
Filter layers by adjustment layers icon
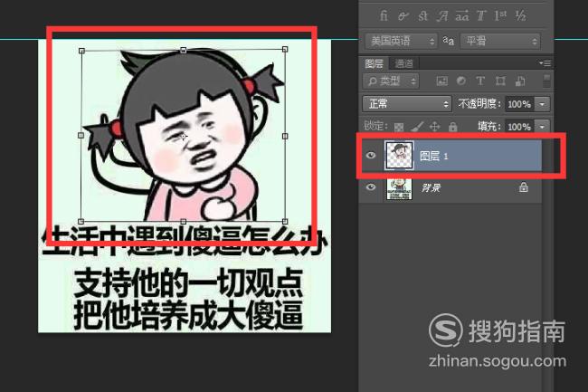(x=460, y=81)
